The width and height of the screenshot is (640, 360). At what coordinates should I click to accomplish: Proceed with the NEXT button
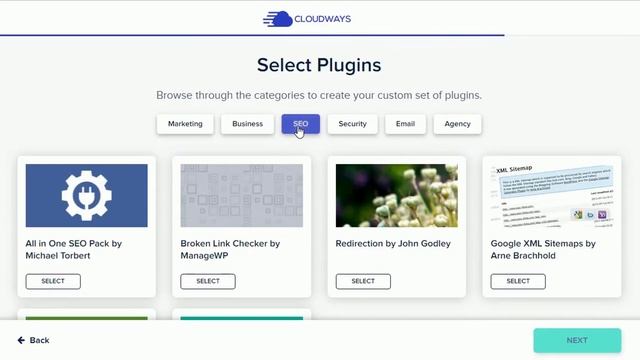577,340
